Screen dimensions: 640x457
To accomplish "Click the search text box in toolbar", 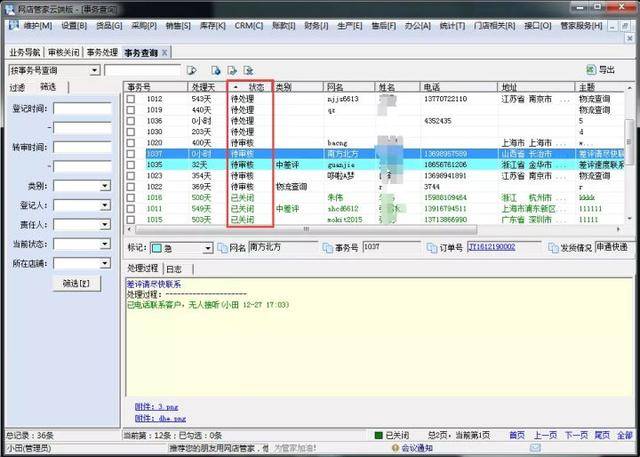I will click(142, 70).
